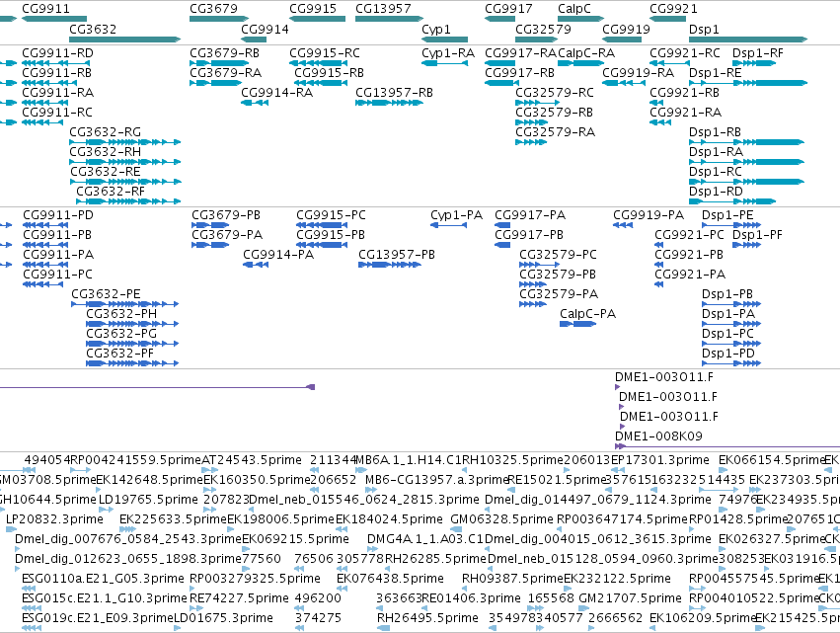Open transcript Dsp1-RE label

716,72
